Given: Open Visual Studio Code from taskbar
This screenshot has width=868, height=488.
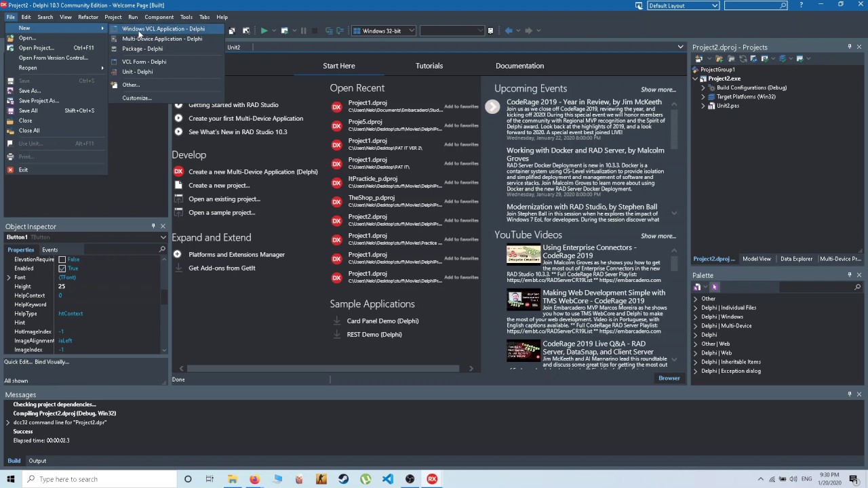Looking at the screenshot, I should [387, 479].
